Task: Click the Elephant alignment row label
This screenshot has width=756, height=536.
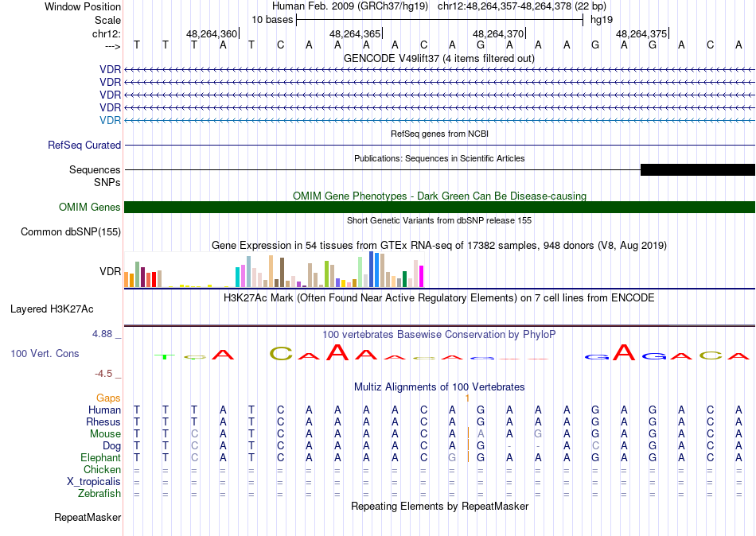Action: click(x=100, y=457)
